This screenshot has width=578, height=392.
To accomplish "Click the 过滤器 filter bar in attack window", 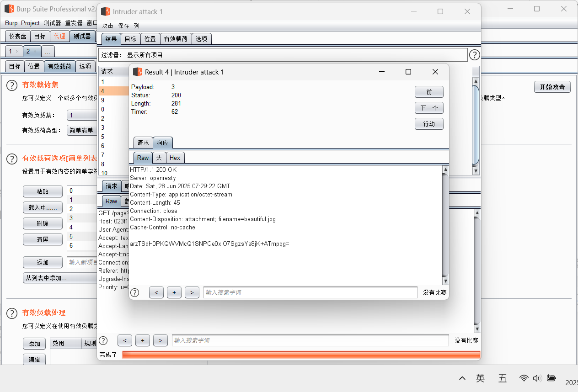I will coord(283,55).
